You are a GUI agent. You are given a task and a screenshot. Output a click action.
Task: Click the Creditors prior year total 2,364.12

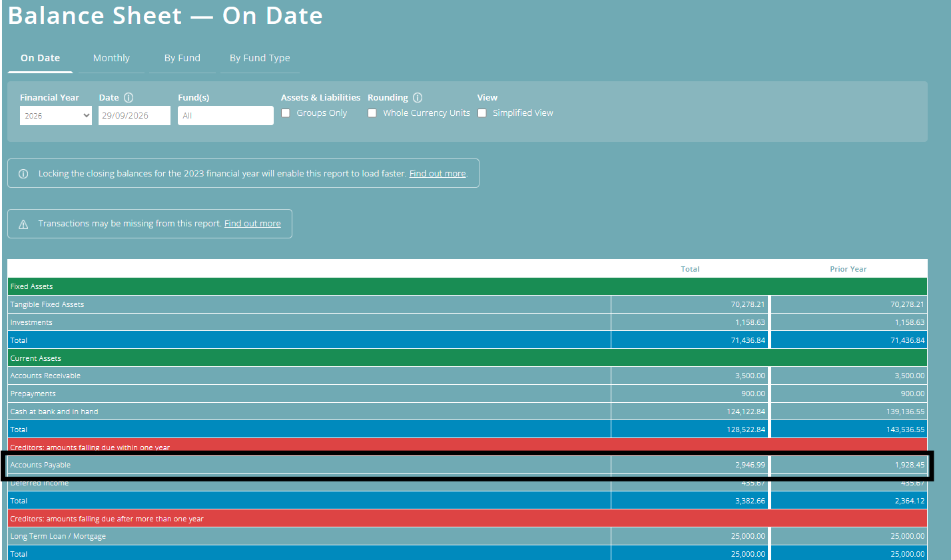tap(910, 501)
